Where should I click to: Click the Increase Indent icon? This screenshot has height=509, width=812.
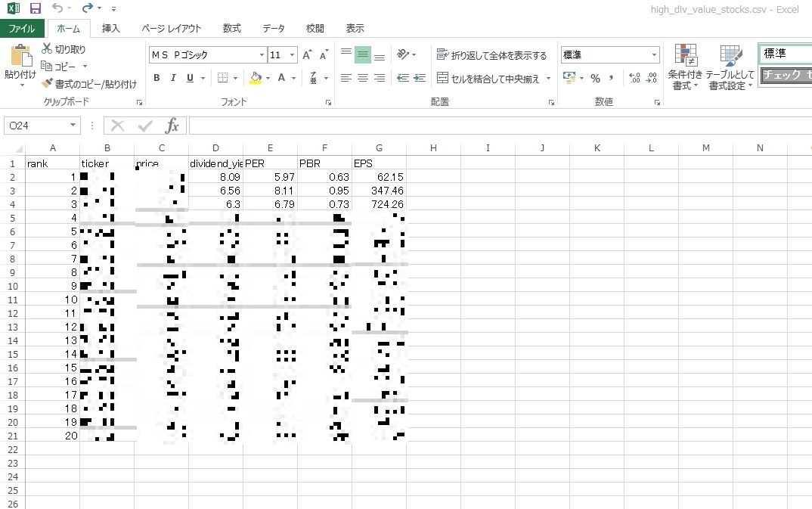click(x=420, y=78)
